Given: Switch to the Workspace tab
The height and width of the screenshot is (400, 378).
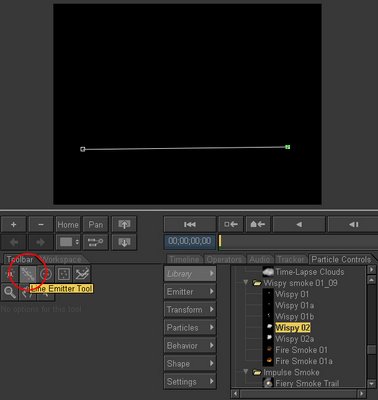Looking at the screenshot, I should [x=62, y=260].
